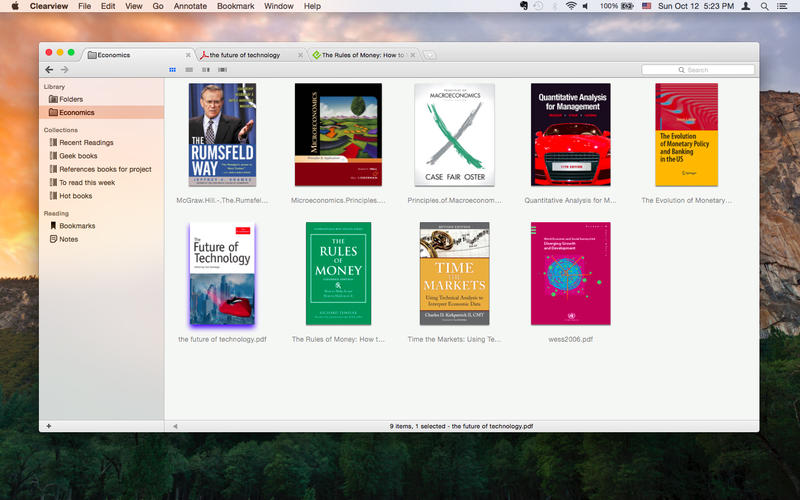Open the Recent Readings collection

pos(86,143)
